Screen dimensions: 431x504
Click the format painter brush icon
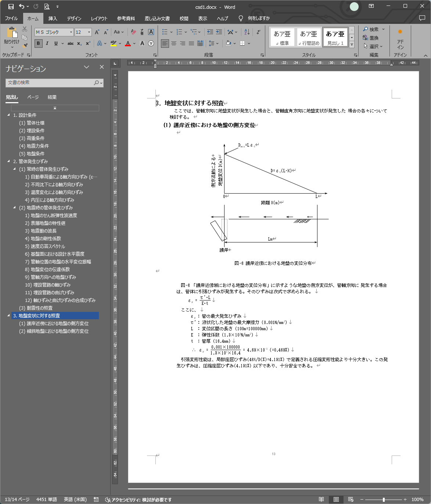tap(25, 46)
